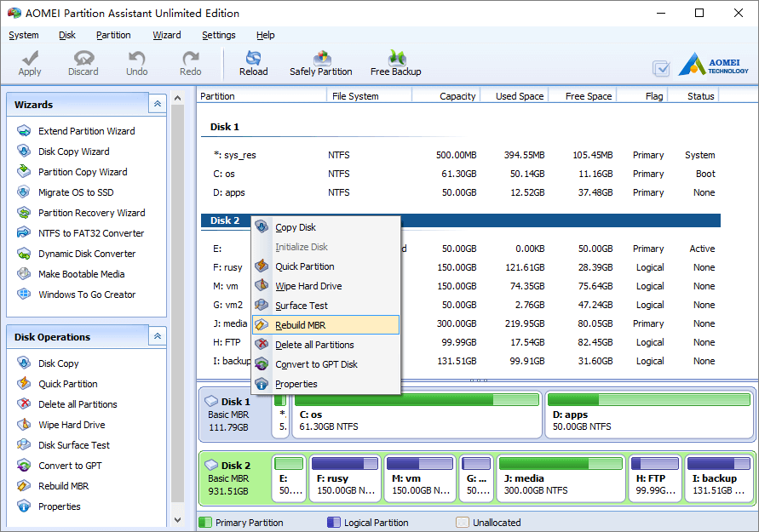Select M: vm block in Disk 2 map
Viewport: 759px width, 532px height.
pos(420,478)
